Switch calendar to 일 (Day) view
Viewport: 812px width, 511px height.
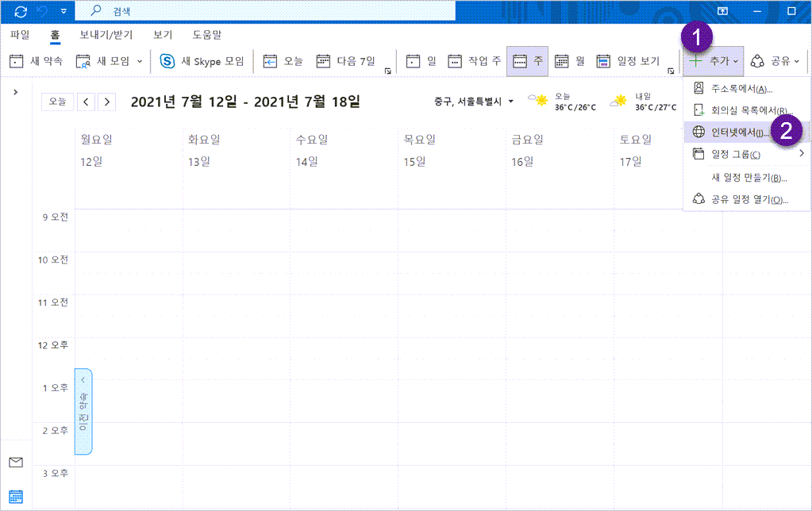coord(421,60)
